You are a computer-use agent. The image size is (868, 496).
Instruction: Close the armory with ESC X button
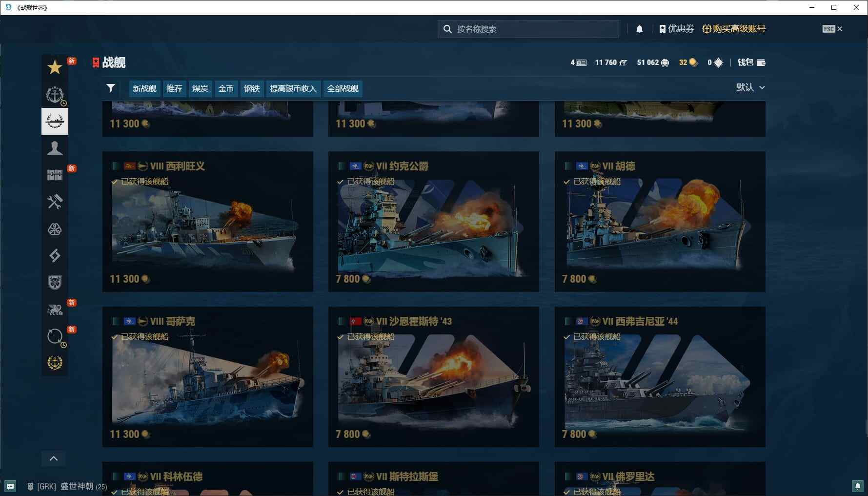(x=832, y=29)
